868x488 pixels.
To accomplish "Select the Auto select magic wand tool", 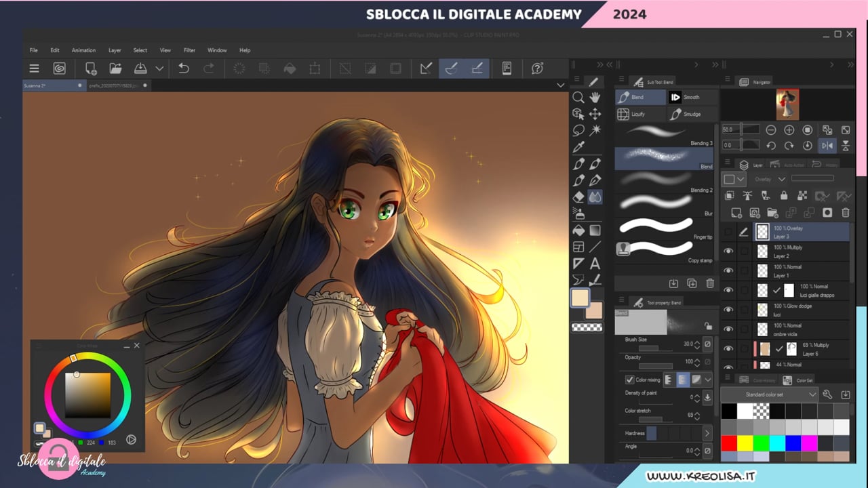I will (x=595, y=130).
